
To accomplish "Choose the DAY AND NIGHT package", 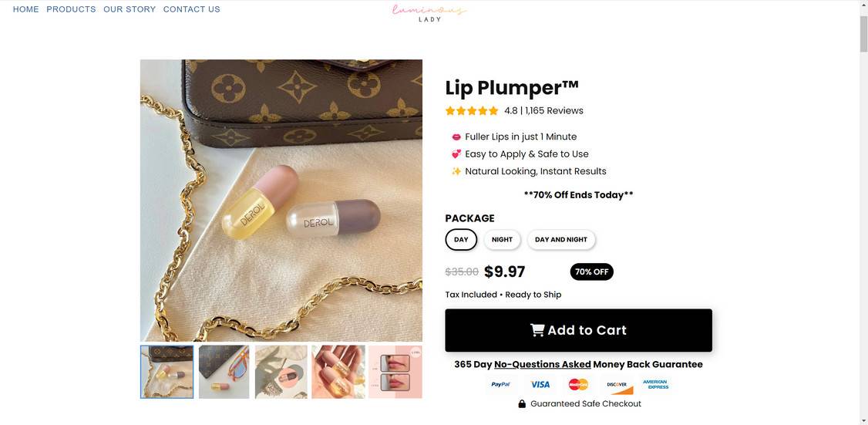I will (x=561, y=240).
